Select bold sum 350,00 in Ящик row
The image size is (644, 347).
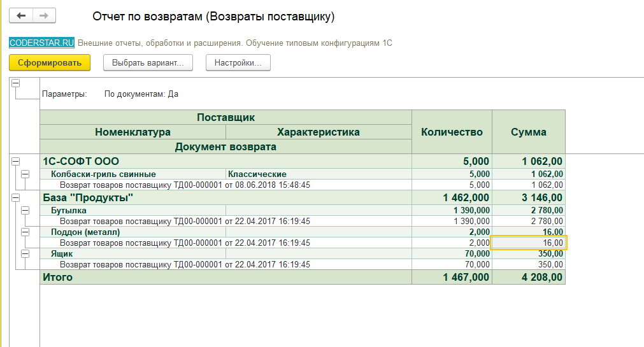(529, 254)
